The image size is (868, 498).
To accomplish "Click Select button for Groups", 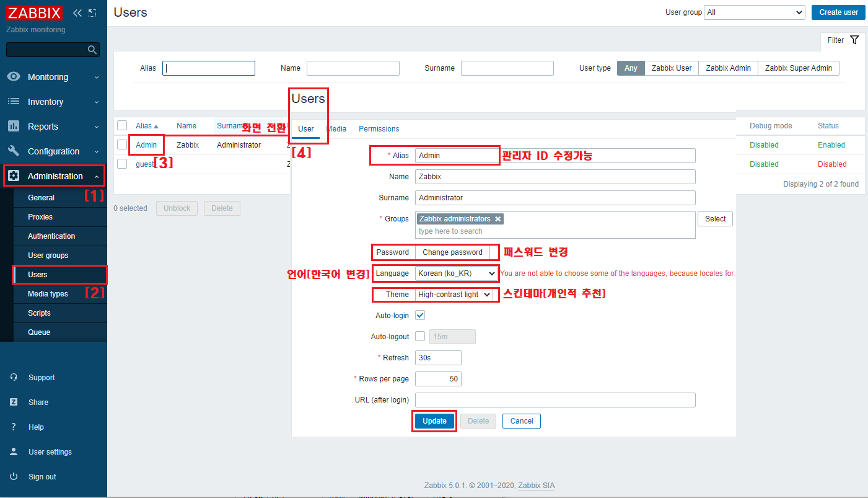I will (x=715, y=219).
